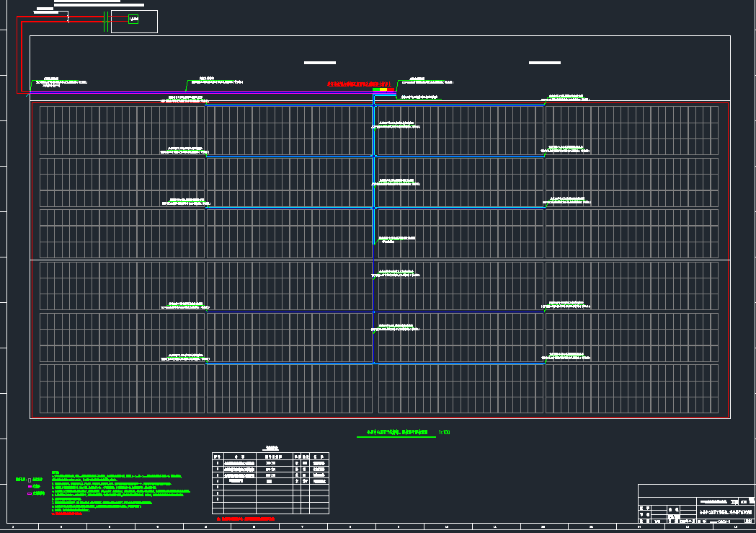
Task: Select the cyan horizontal cable at bottom row
Action: (288, 364)
